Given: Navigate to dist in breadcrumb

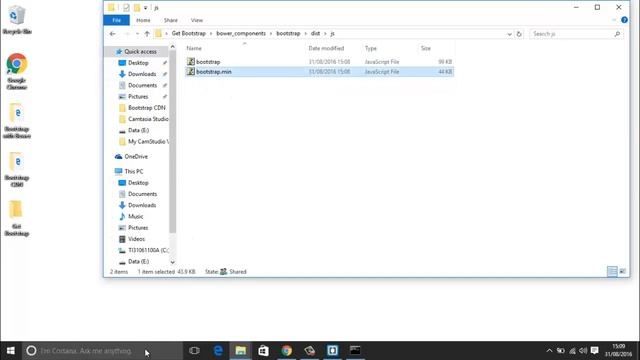Looking at the screenshot, I should tap(315, 33).
